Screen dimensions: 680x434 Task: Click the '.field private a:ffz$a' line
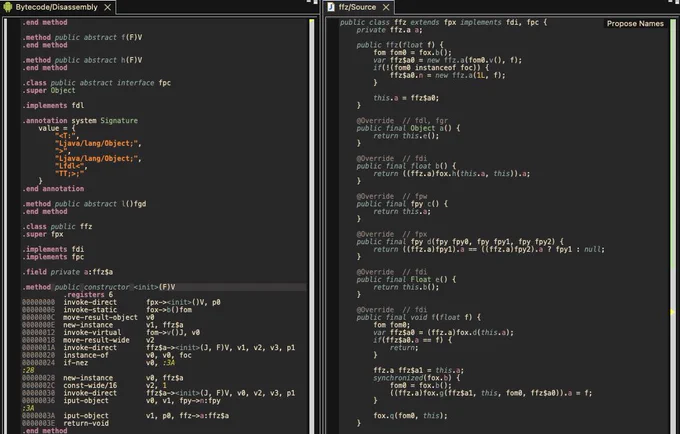(x=68, y=272)
